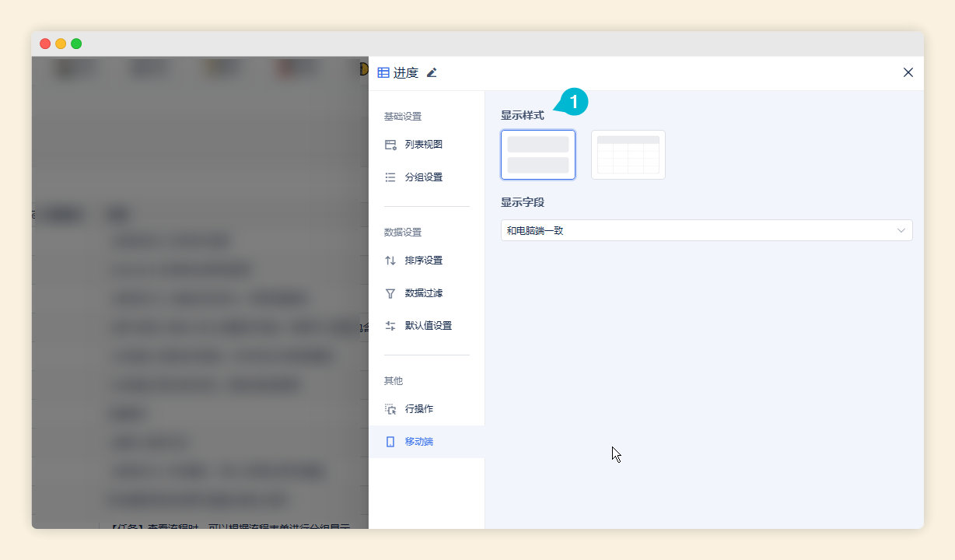Close the 进度 settings panel
The image size is (955, 560).
(908, 72)
